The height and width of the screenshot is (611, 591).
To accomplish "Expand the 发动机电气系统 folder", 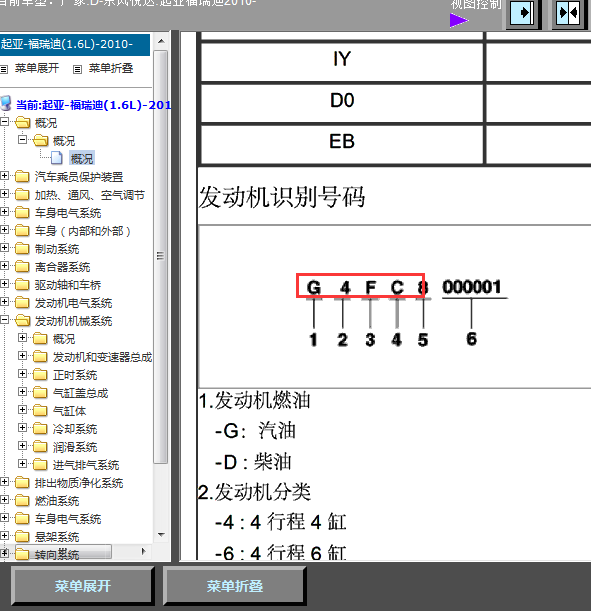I will coord(4,302).
